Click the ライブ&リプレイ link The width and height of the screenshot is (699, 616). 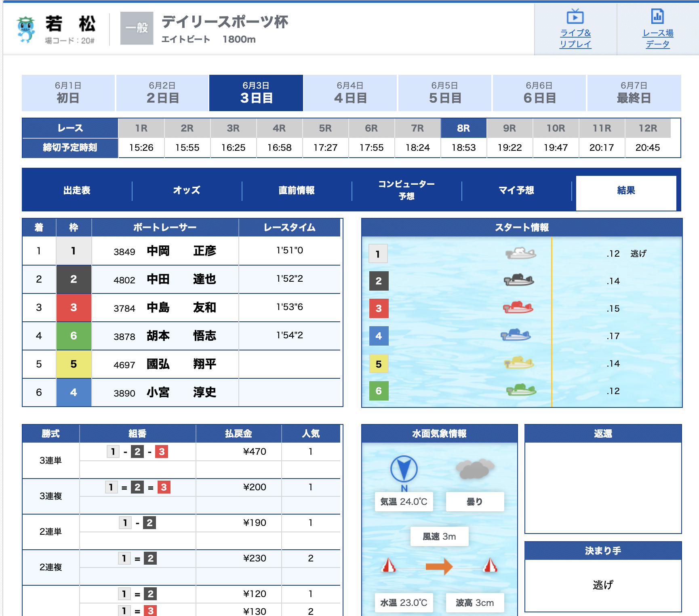pos(575,38)
